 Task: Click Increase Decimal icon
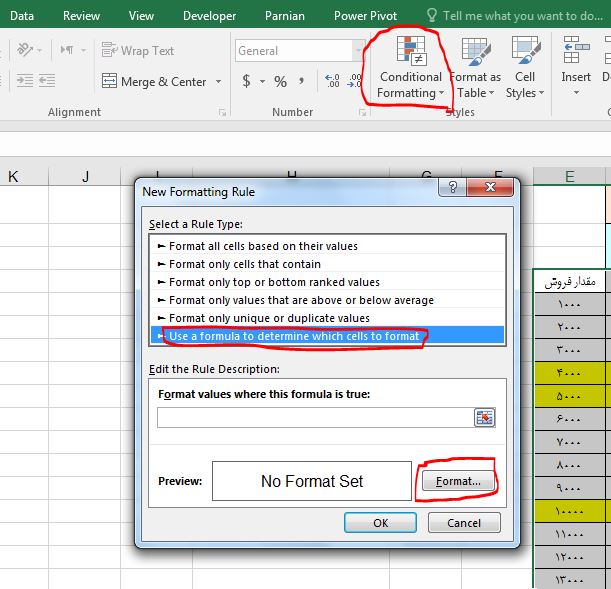coord(332,81)
